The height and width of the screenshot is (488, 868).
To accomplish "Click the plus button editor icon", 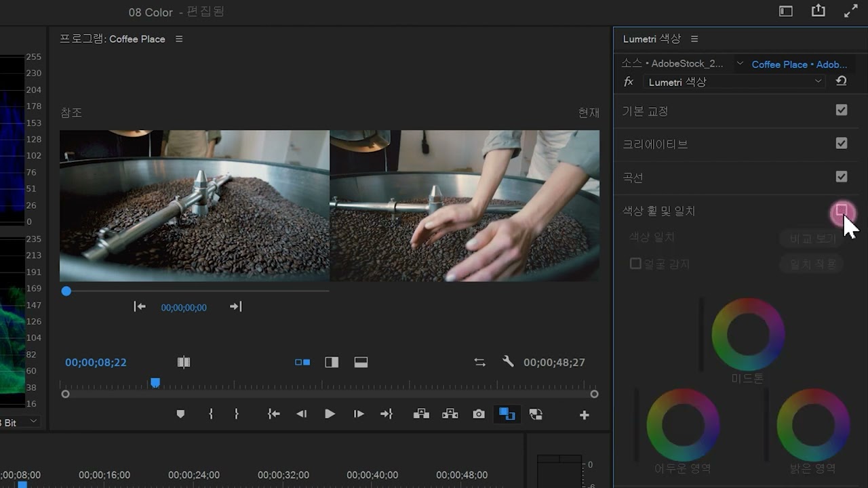I will pyautogui.click(x=584, y=415).
